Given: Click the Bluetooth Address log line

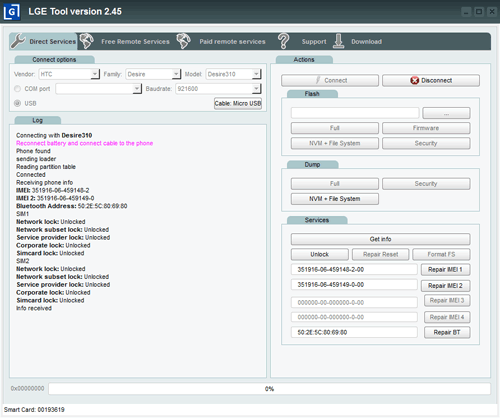Looking at the screenshot, I should (x=72, y=206).
